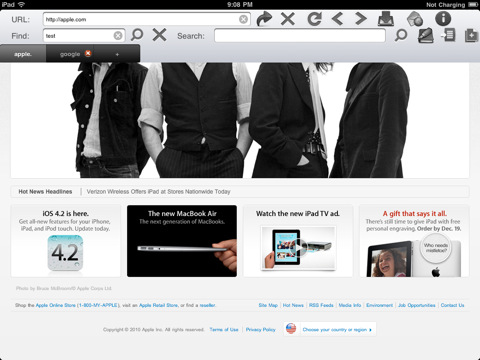The width and height of the screenshot is (480, 360).
Task: Go back using the left chevron icon
Action: (x=337, y=19)
